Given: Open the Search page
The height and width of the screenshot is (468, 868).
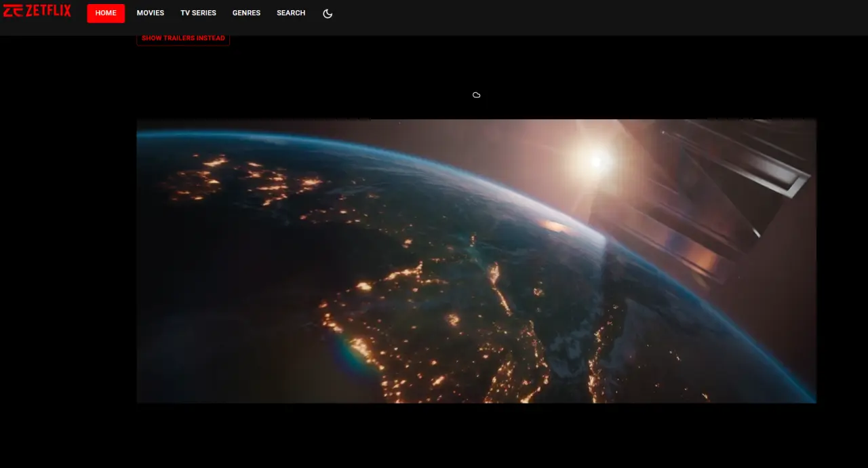Looking at the screenshot, I should pyautogui.click(x=291, y=13).
